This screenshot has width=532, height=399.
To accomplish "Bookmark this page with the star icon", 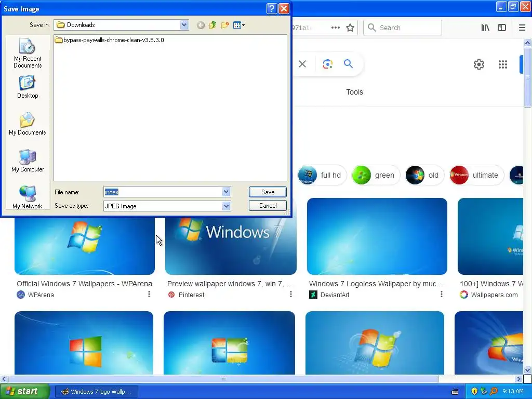I will tap(350, 28).
